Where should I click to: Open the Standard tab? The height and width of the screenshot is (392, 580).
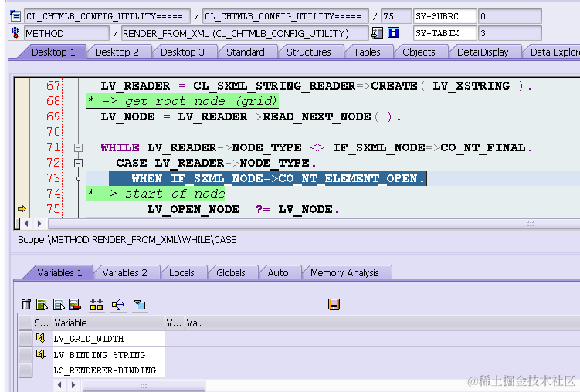(x=246, y=52)
